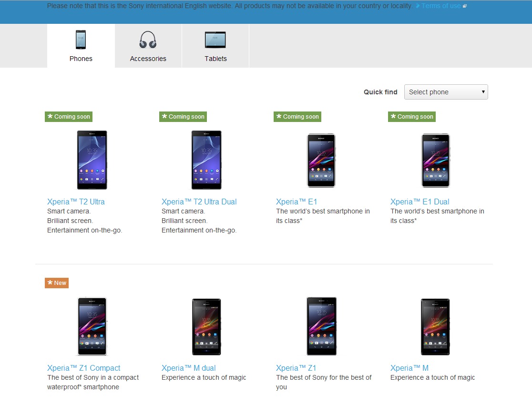Click the external link icon beside Terms of use
The height and width of the screenshot is (405, 532).
tap(465, 6)
